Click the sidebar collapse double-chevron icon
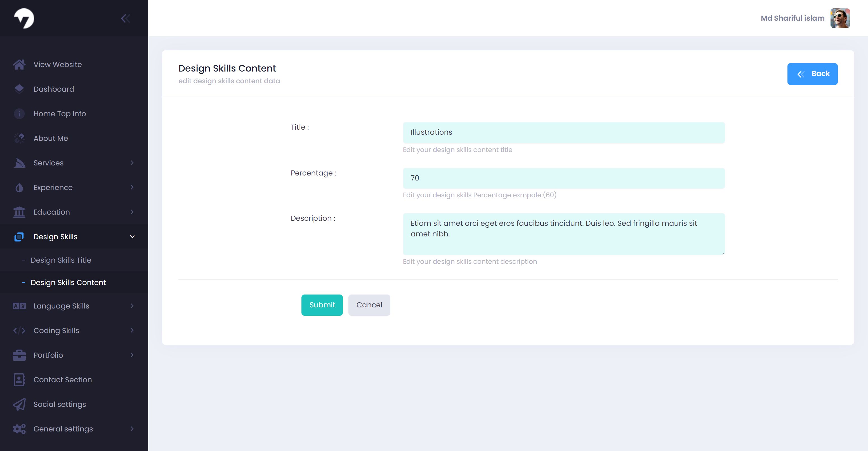The height and width of the screenshot is (451, 868). tap(125, 18)
